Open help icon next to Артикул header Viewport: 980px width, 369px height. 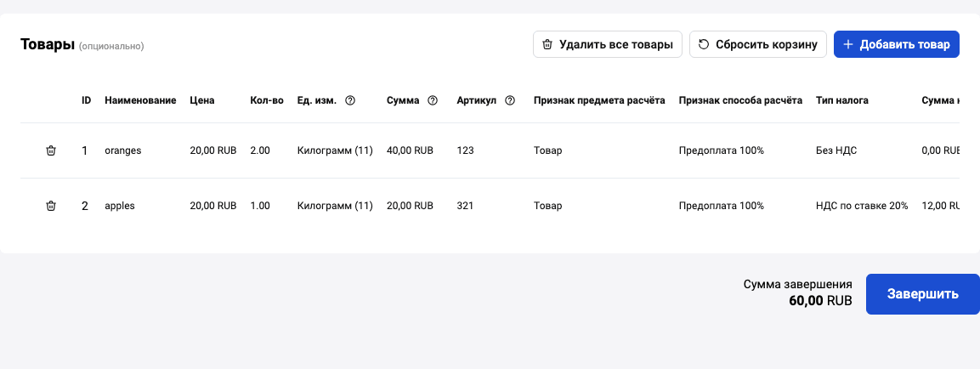coord(510,100)
